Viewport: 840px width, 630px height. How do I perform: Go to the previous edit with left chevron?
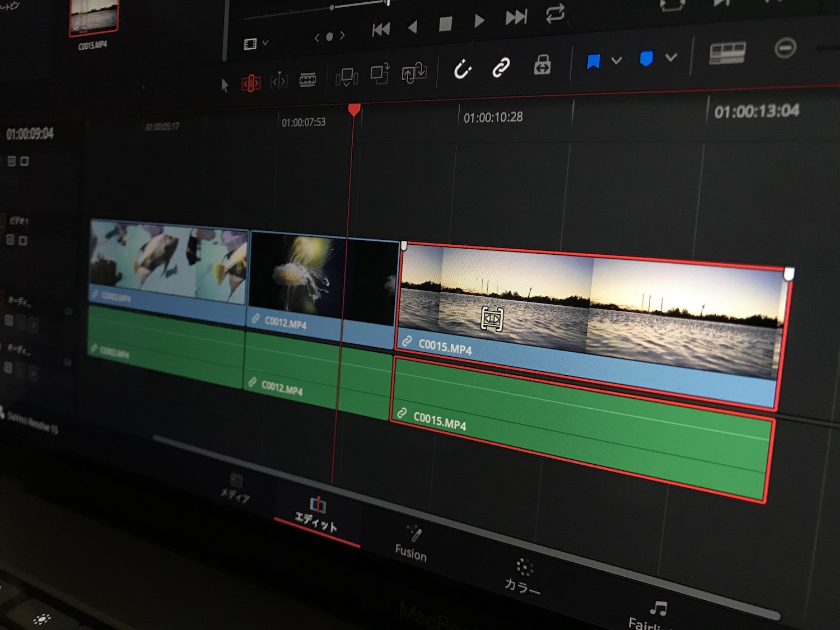tap(317, 38)
